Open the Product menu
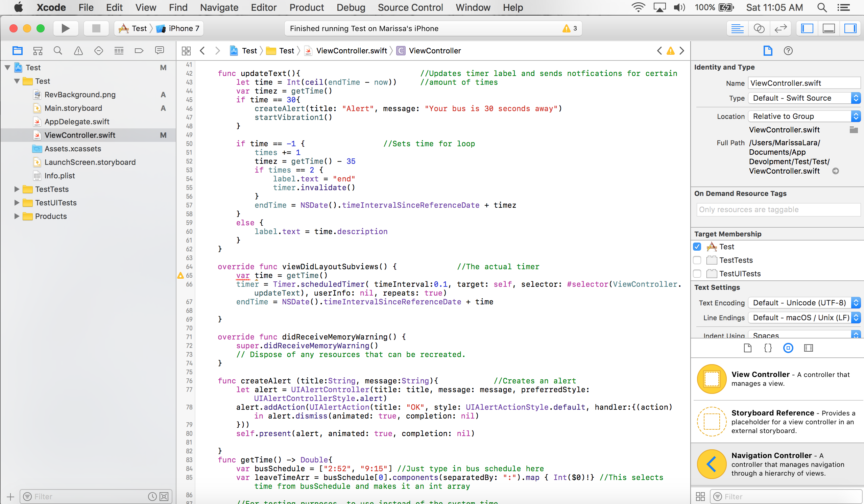This screenshot has width=864, height=504. pyautogui.click(x=306, y=7)
